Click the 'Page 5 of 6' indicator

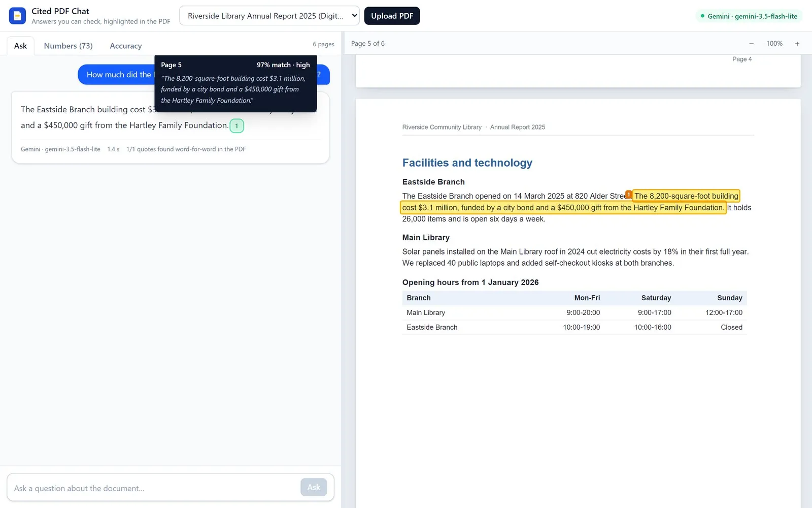(368, 44)
